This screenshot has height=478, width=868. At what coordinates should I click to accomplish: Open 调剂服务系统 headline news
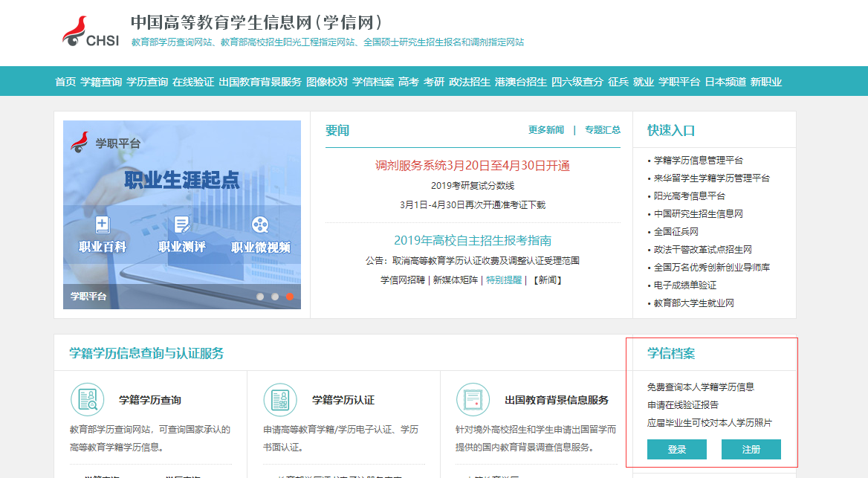click(x=472, y=166)
